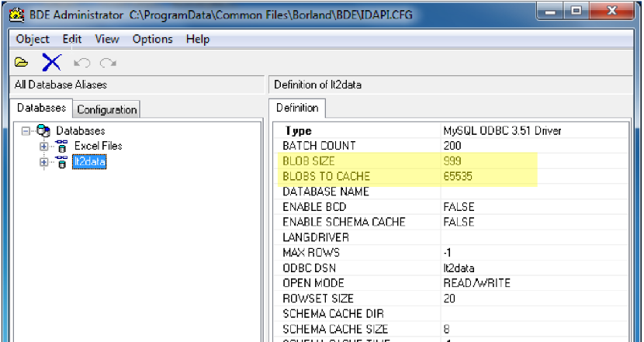The height and width of the screenshot is (342, 644).
Task: Collapse the Databases root tree node
Action: coord(27,131)
